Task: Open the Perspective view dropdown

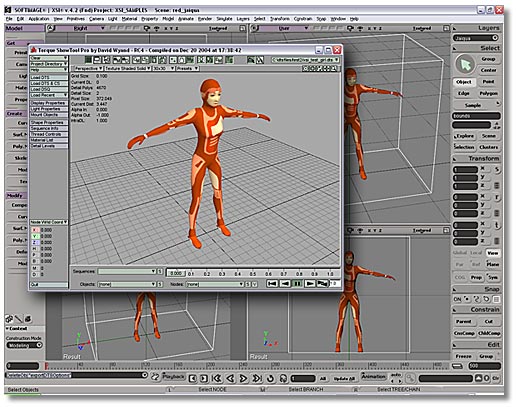Action: pos(88,68)
